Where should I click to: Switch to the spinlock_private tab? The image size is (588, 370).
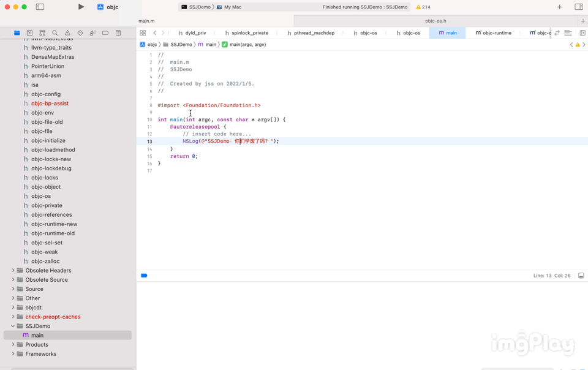[x=246, y=33]
